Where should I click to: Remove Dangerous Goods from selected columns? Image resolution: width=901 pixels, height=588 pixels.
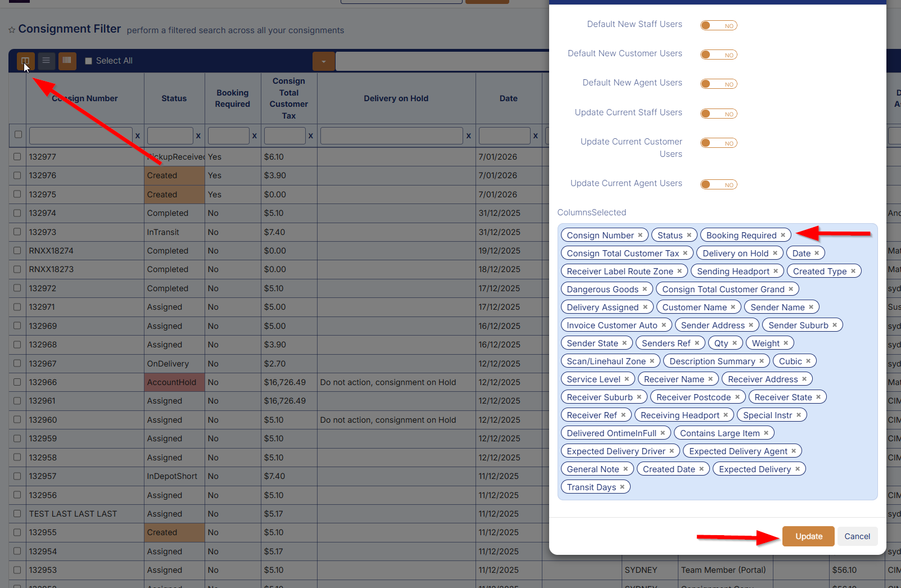tap(645, 289)
